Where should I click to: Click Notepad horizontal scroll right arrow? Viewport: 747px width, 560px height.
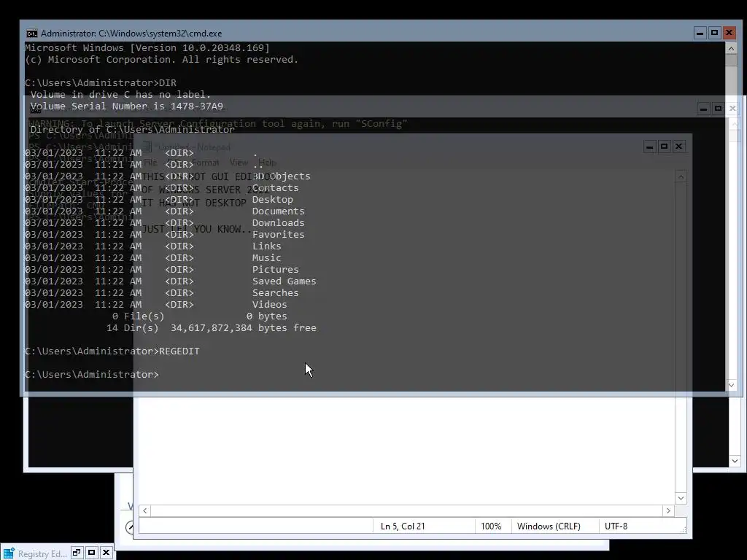668,510
